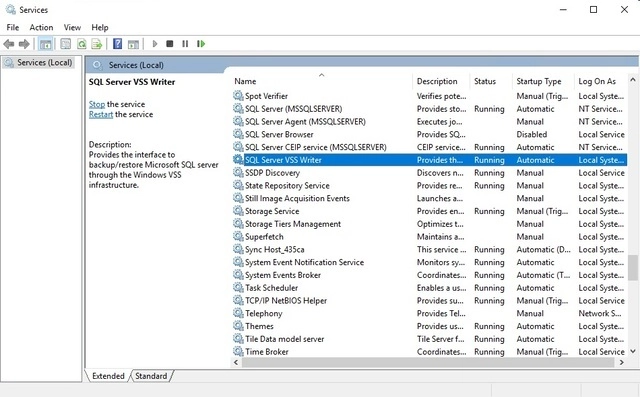Select the SQL Server (MSSQLSERVER) row

429,109
